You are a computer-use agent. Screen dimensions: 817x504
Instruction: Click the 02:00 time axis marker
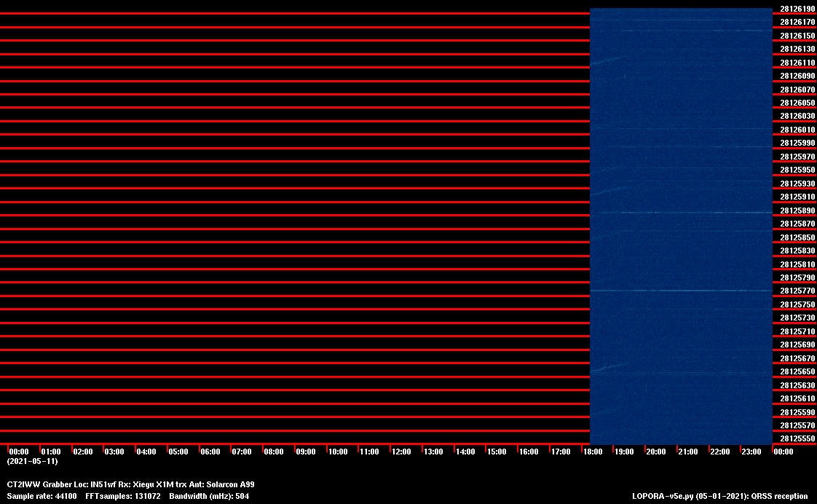coord(83,452)
